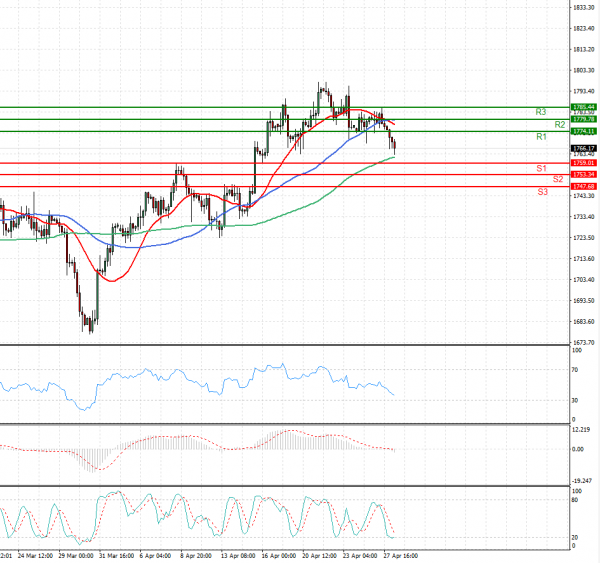The height and width of the screenshot is (563, 600).
Task: Click the 16 Apr 00:00 date label
Action: pyautogui.click(x=279, y=556)
